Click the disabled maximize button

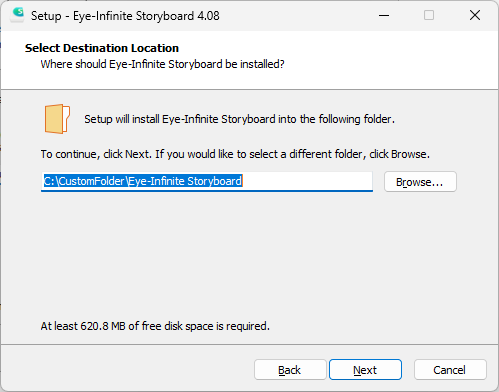click(x=429, y=15)
